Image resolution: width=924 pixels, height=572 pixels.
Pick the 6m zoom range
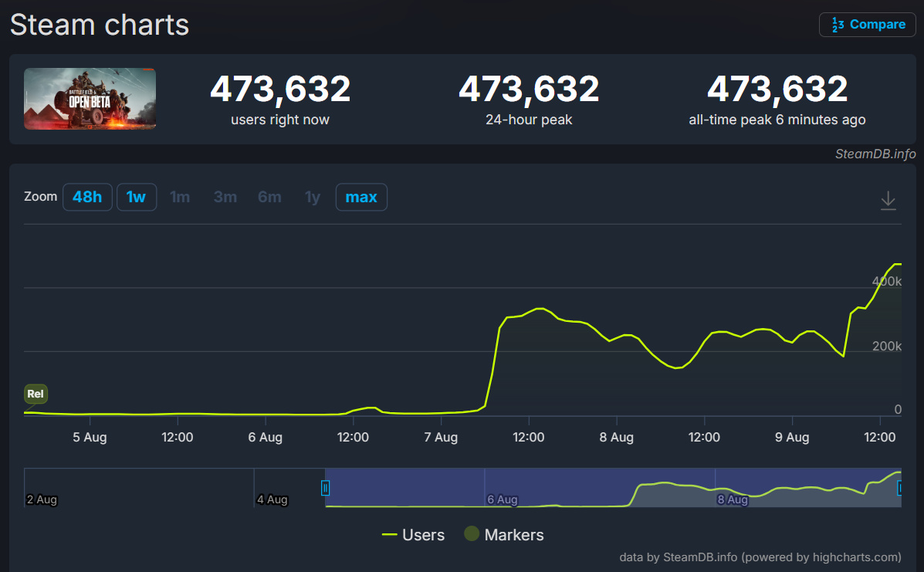click(x=269, y=197)
